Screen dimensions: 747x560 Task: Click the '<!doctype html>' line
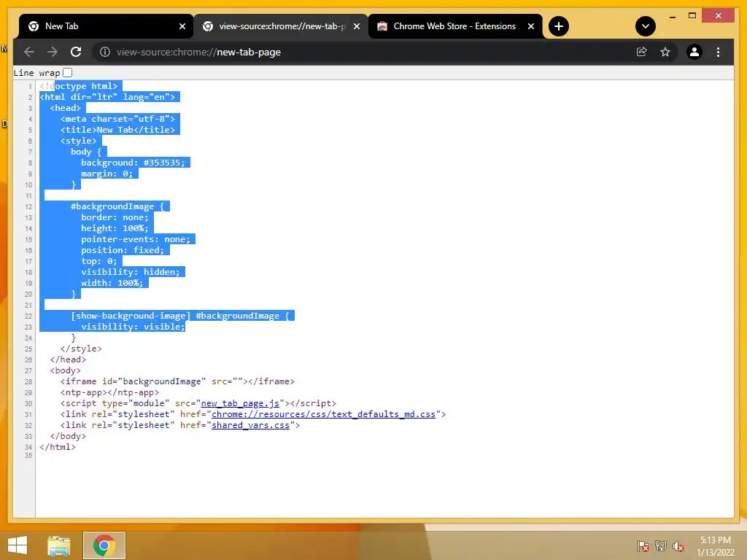tap(78, 86)
